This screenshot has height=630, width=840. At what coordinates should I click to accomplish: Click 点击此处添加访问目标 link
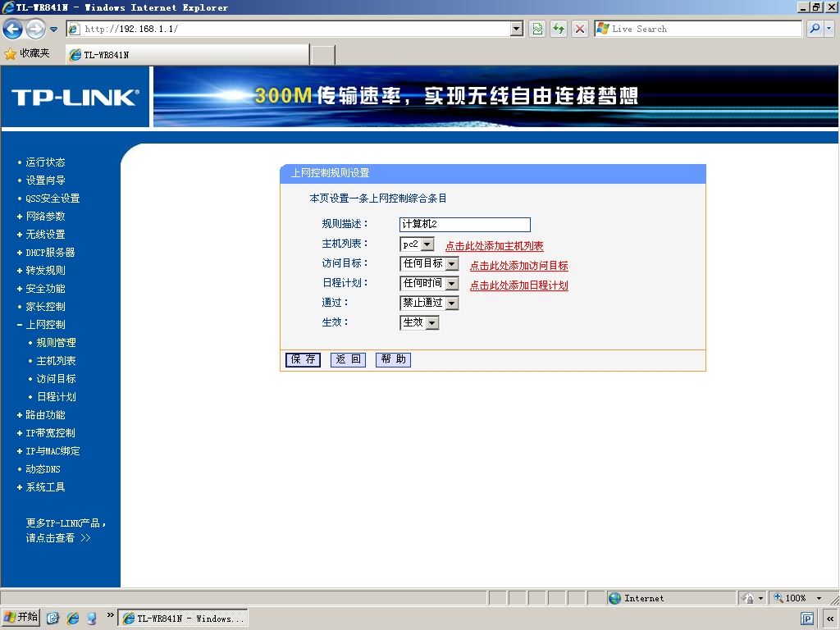click(x=519, y=266)
